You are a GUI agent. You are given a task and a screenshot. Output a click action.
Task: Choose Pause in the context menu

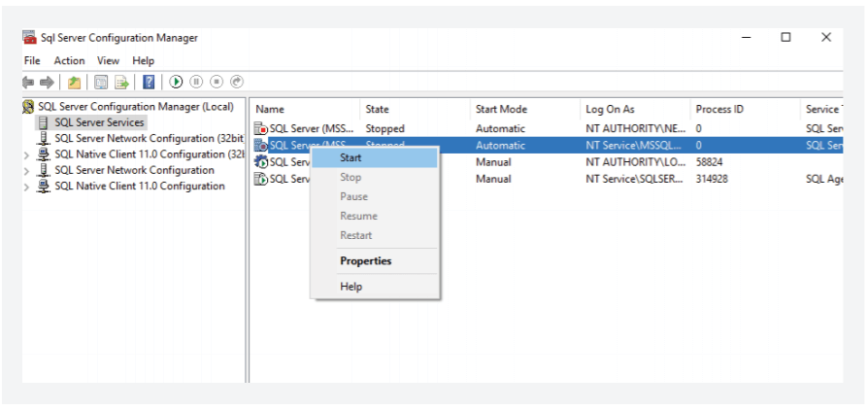coord(375,196)
